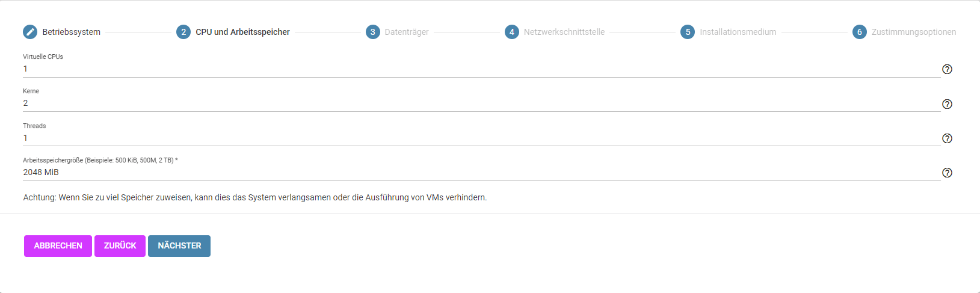Click the help icon for Virtuelle CPUs
Image resolution: width=980 pixels, height=293 pixels.
[947, 69]
